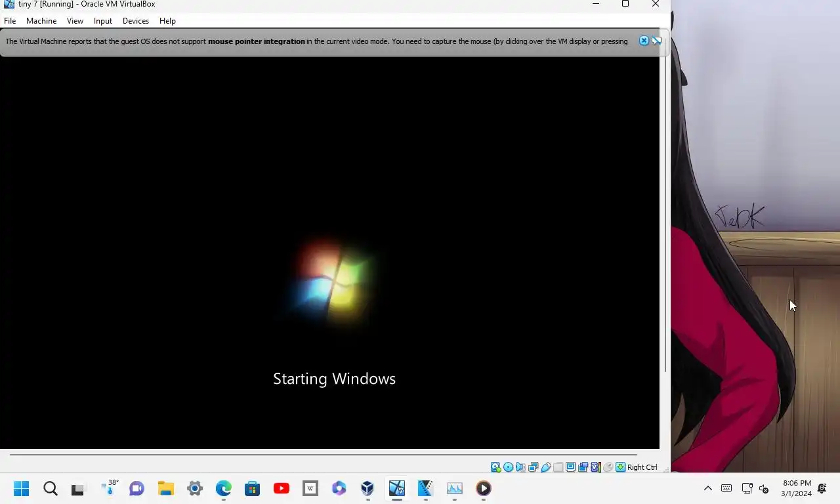Click the keyboard capture green arrow icon
Viewport: 840px width, 504px height.
[620, 467]
